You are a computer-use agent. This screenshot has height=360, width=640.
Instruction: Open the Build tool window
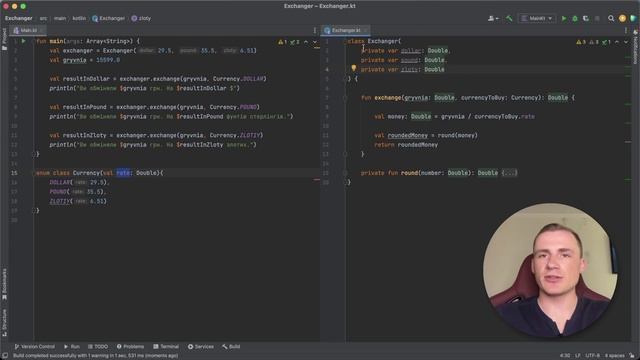(x=231, y=347)
